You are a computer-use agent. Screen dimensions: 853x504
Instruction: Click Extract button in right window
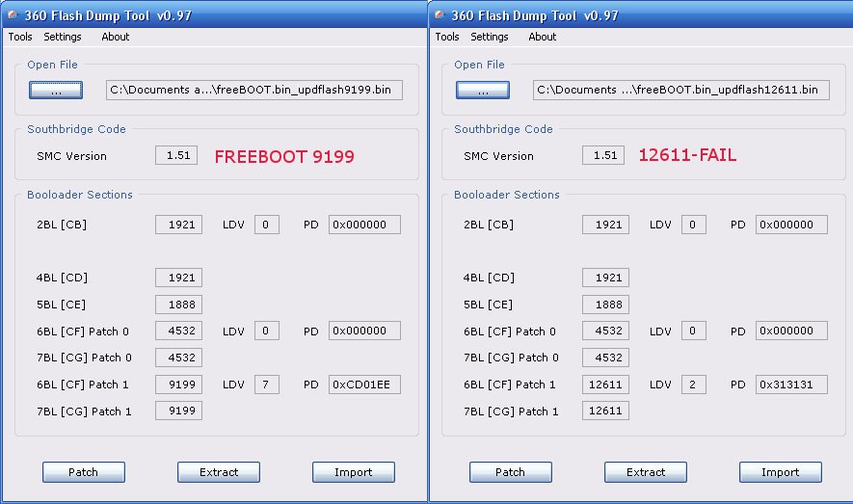click(646, 472)
